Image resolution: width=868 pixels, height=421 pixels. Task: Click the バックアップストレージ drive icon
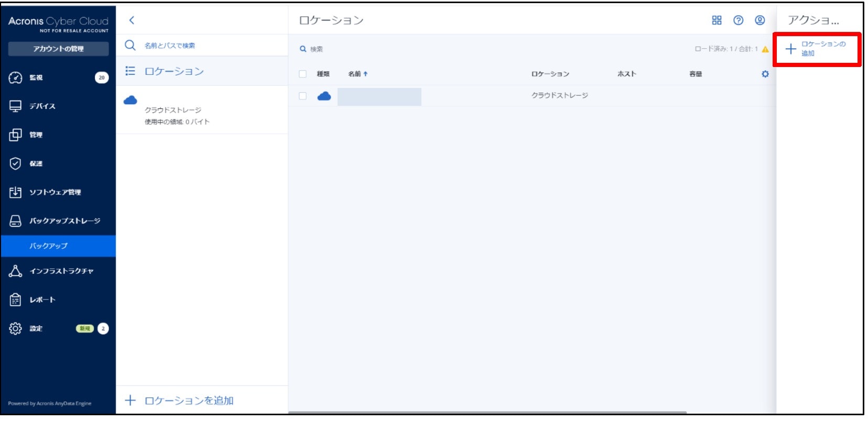(15, 221)
